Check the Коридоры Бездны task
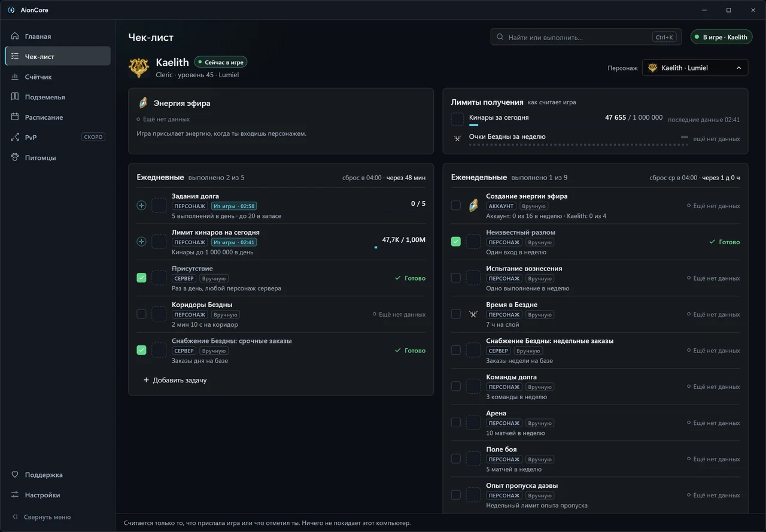Viewport: 766px width, 532px height. [141, 314]
